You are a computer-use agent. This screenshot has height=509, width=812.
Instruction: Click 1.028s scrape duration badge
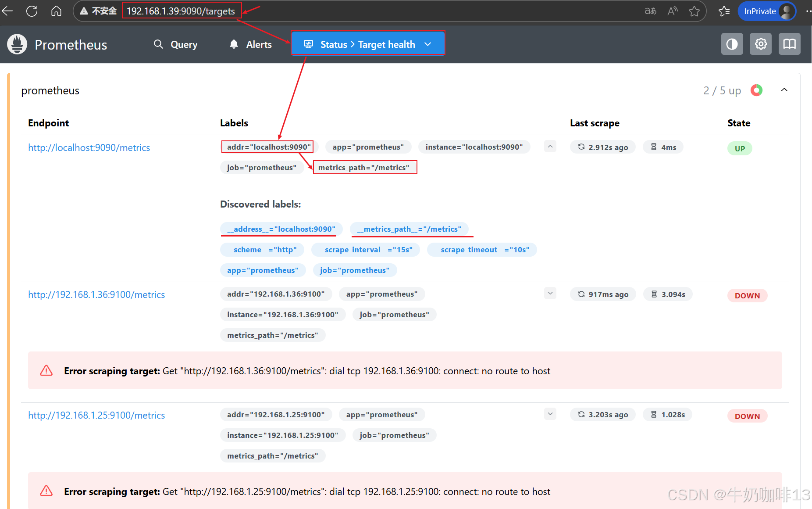coord(667,415)
